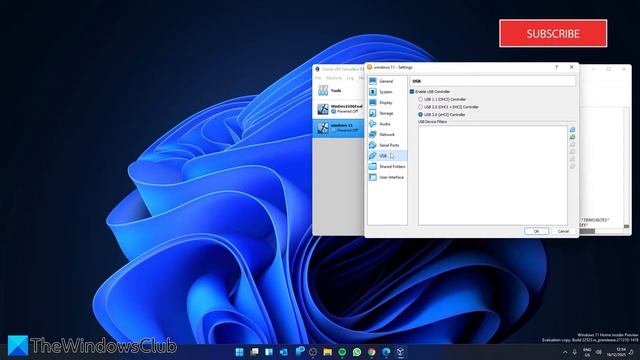The image size is (640, 360).
Task: Select Tools in VirtualBox Manager sidebar
Action: (339, 91)
